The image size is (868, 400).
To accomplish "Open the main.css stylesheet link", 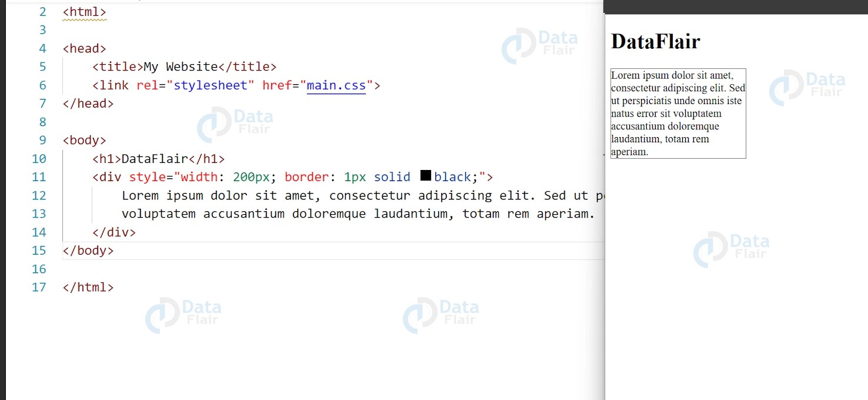I will click(x=336, y=85).
